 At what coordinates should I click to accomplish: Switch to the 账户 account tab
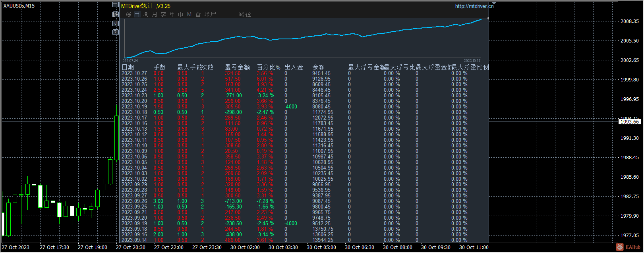[x=210, y=14]
